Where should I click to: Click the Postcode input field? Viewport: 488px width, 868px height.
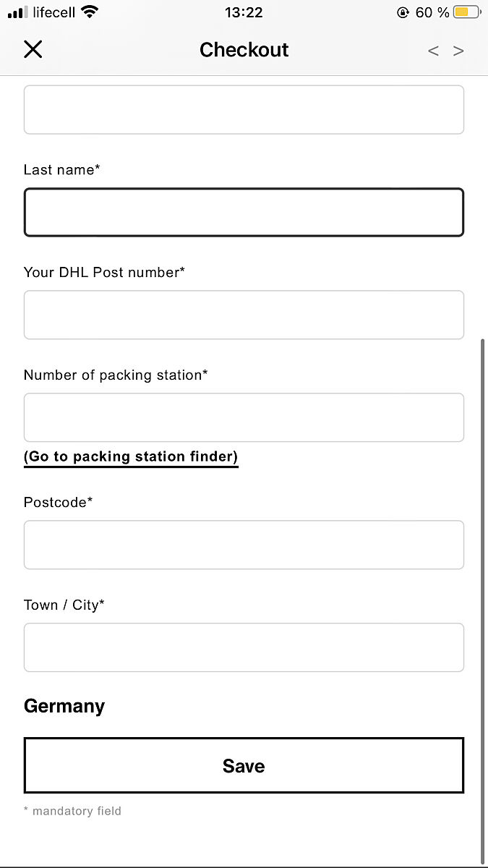click(x=244, y=545)
